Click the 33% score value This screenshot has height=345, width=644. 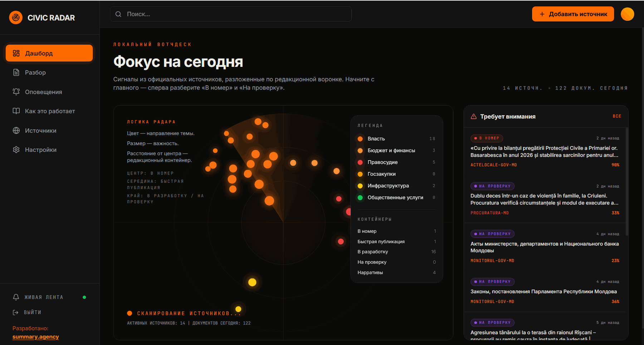point(615,213)
